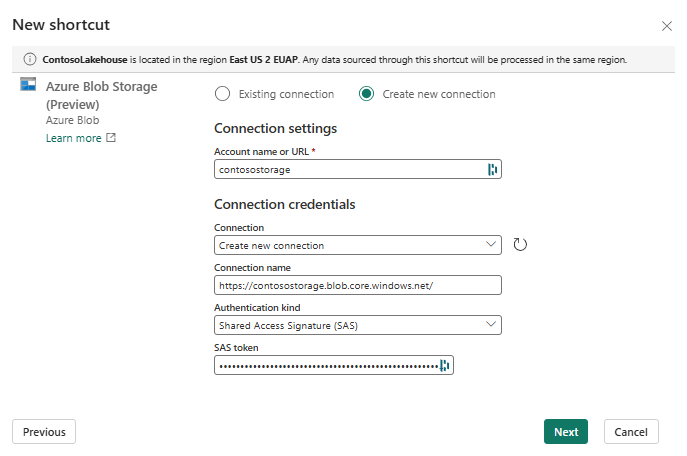Image resolution: width=687 pixels, height=456 pixels.
Task: Select the Existing connection radio button
Action: click(223, 94)
